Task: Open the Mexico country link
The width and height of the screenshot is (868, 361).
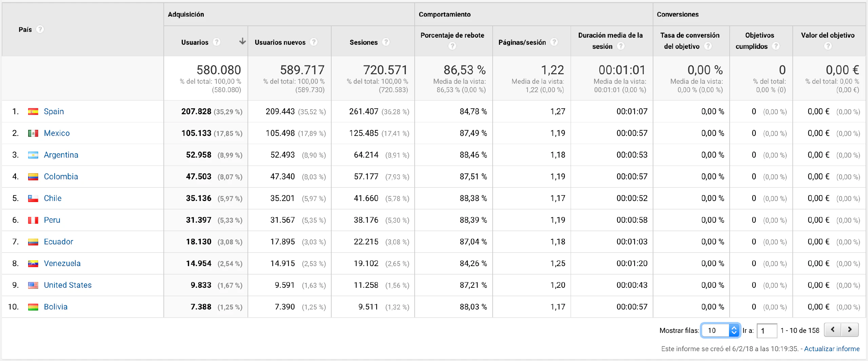Action: [x=57, y=133]
